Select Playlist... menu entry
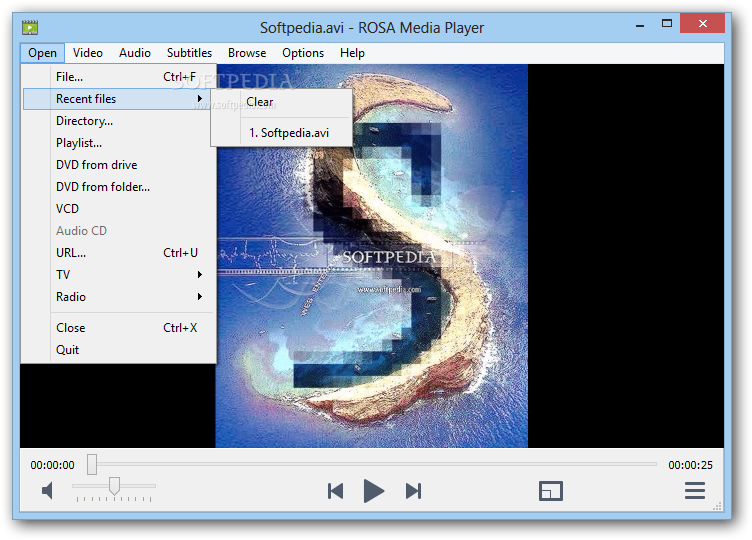Image resolution: width=752 pixels, height=540 pixels. [x=118, y=143]
